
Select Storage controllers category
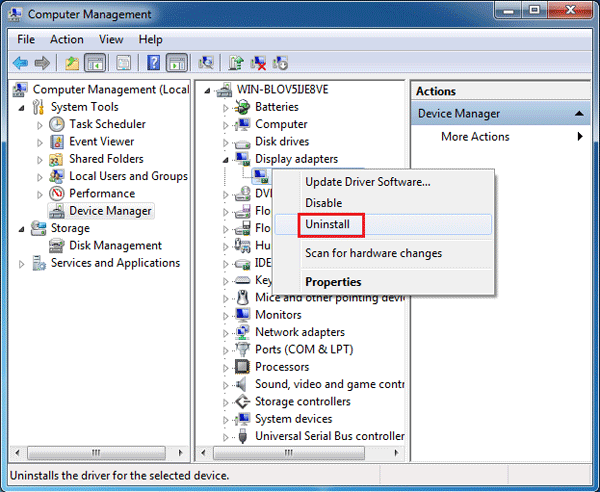[303, 401]
